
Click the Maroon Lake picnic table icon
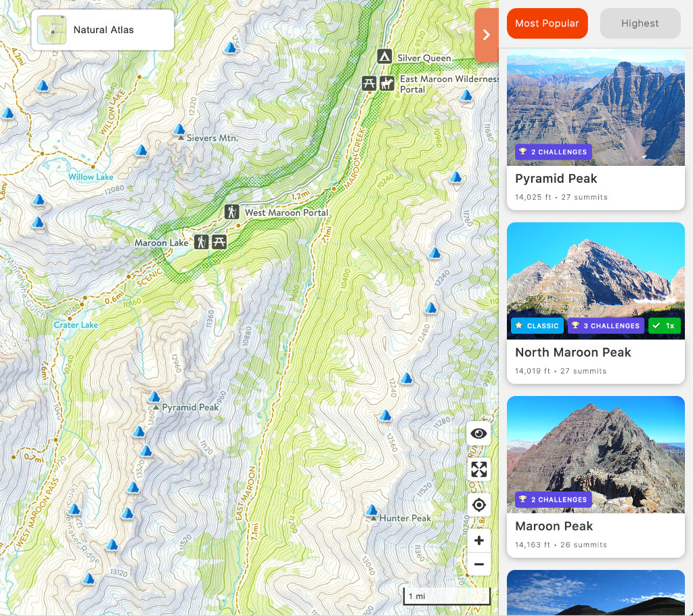(x=219, y=242)
